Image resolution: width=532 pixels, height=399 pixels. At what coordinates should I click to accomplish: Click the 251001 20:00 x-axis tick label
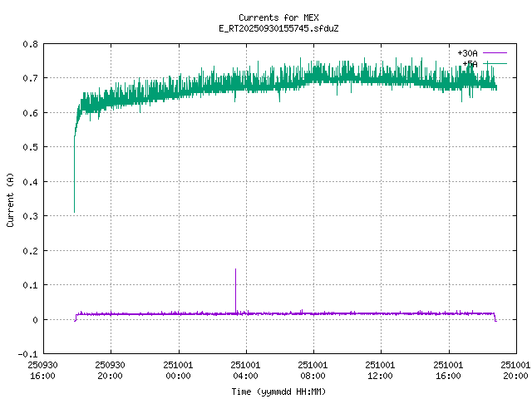(x=515, y=369)
